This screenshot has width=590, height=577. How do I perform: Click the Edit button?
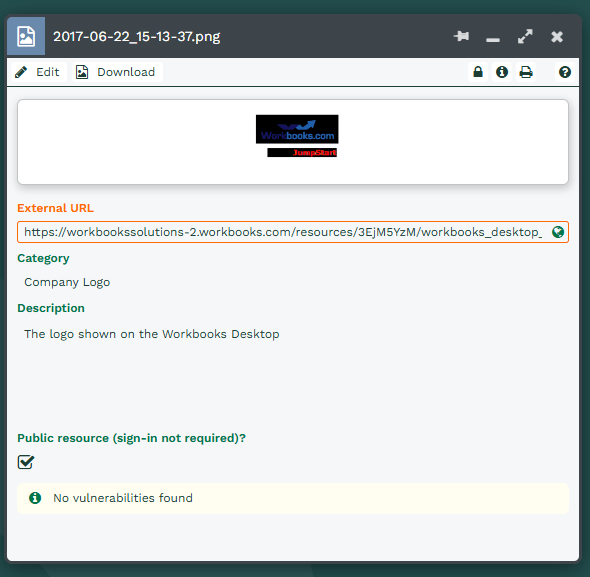[38, 72]
